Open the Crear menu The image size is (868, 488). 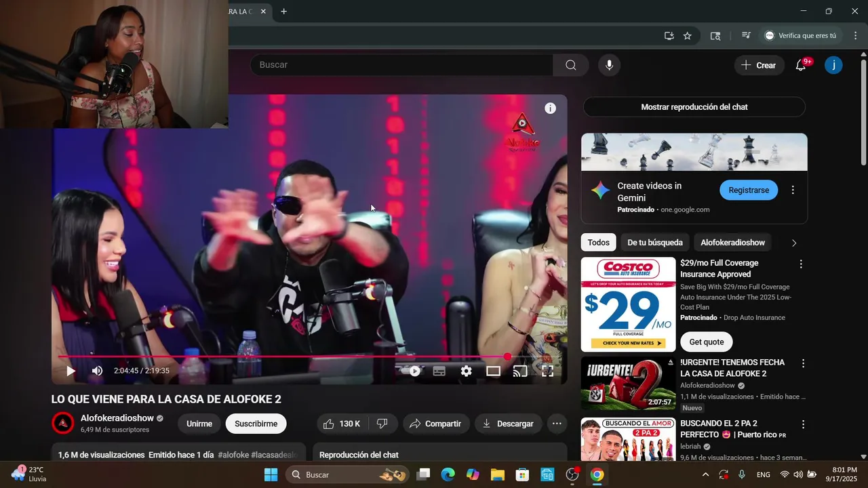[759, 65]
